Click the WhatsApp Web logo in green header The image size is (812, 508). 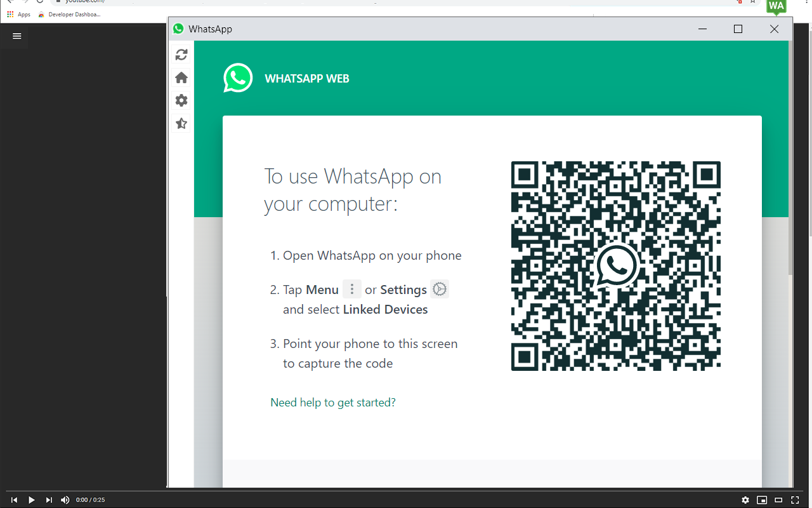point(238,78)
